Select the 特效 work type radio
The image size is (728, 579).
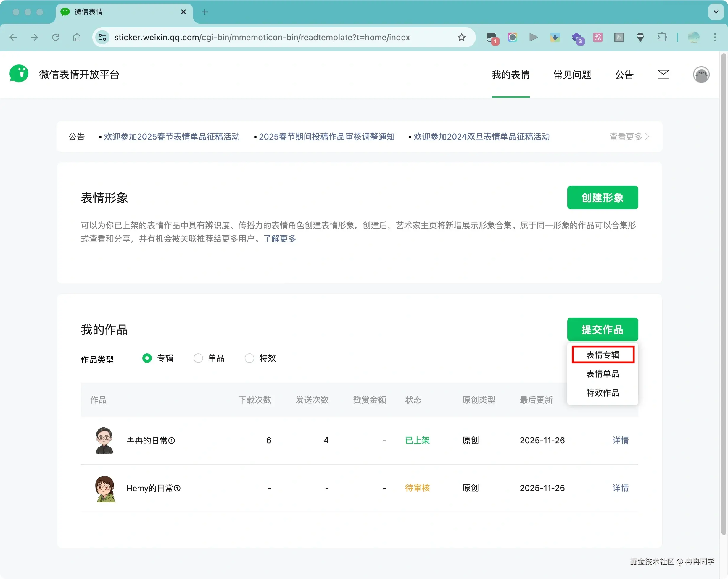point(249,358)
